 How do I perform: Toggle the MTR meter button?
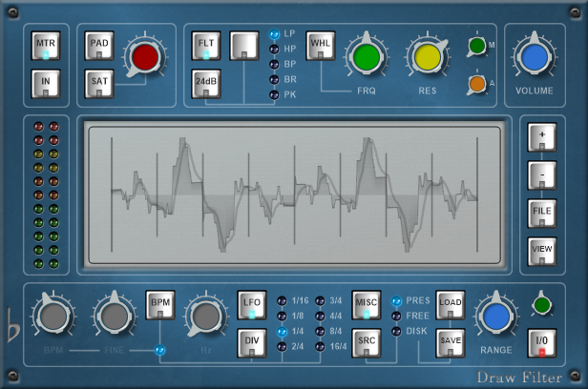tap(46, 47)
